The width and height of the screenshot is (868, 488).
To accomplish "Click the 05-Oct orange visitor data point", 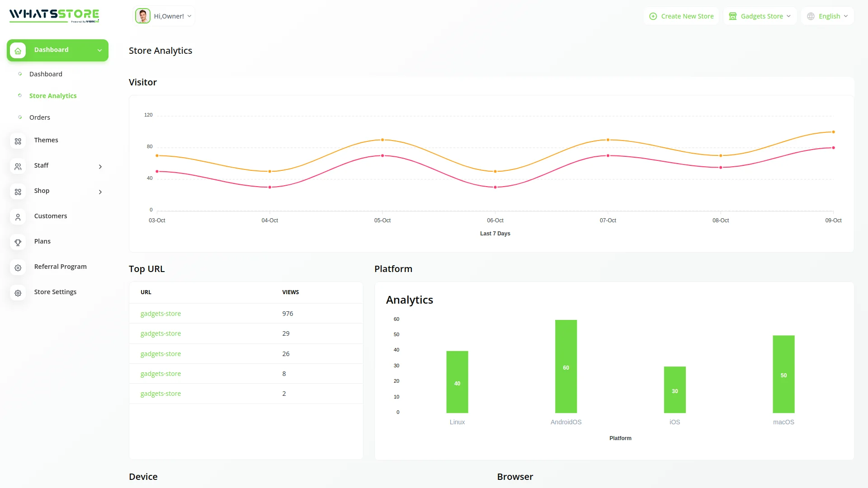I will [382, 140].
